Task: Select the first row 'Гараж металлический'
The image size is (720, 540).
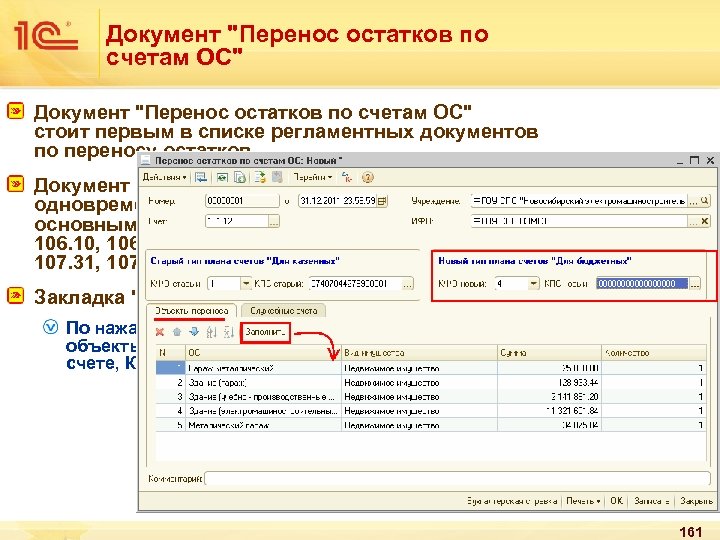Action: click(x=430, y=368)
